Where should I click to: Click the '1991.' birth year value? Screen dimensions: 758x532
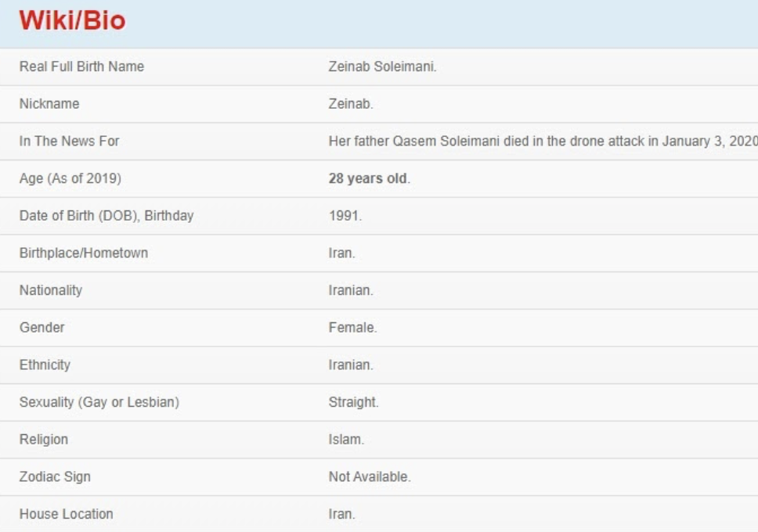pos(345,216)
